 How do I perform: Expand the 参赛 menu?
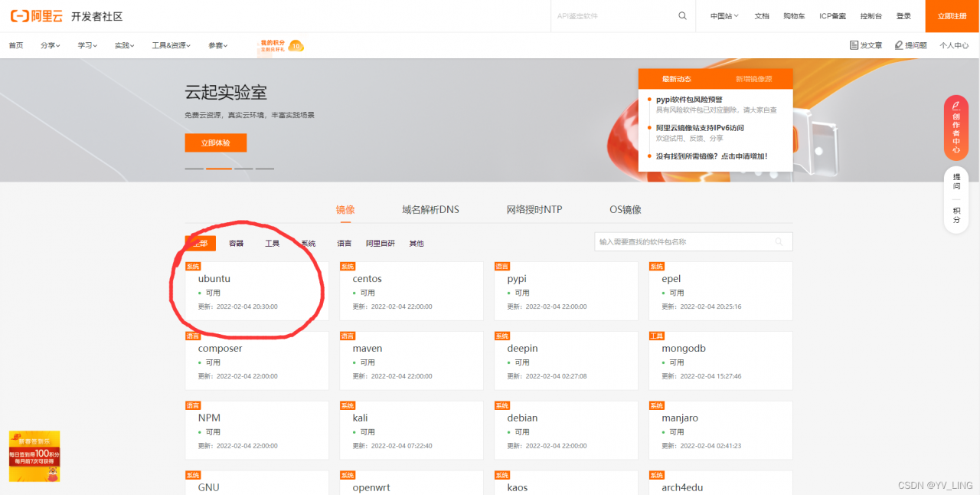pyautogui.click(x=217, y=45)
